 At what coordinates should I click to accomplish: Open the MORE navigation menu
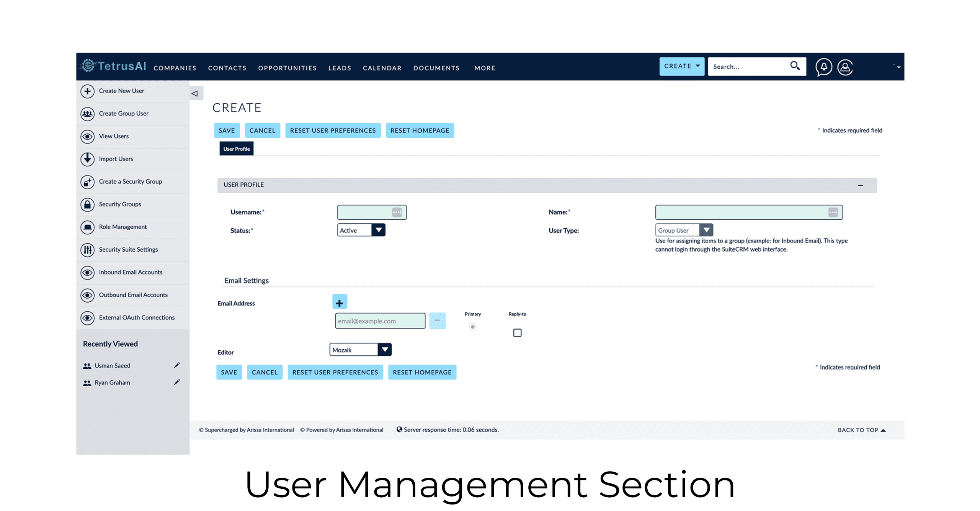pyautogui.click(x=485, y=68)
